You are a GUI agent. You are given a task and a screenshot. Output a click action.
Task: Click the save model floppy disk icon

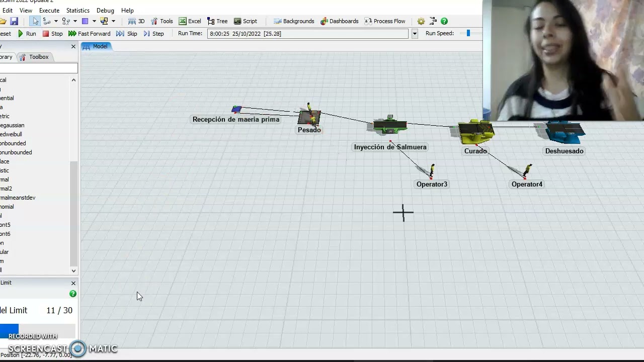pyautogui.click(x=14, y=21)
